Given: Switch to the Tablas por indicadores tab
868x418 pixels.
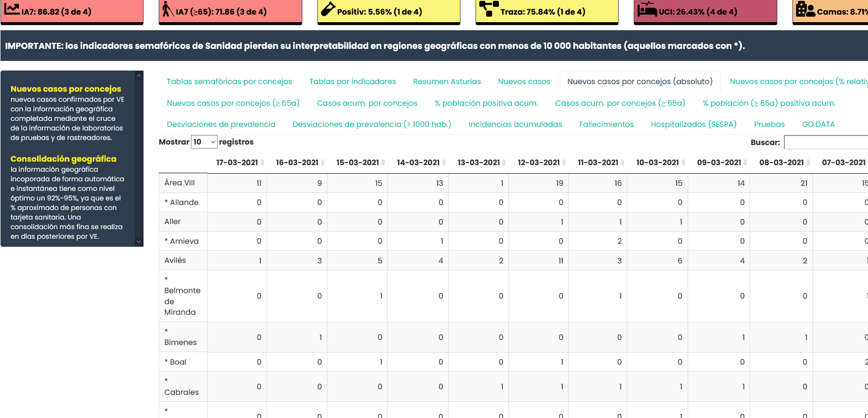Looking at the screenshot, I should (x=353, y=82).
